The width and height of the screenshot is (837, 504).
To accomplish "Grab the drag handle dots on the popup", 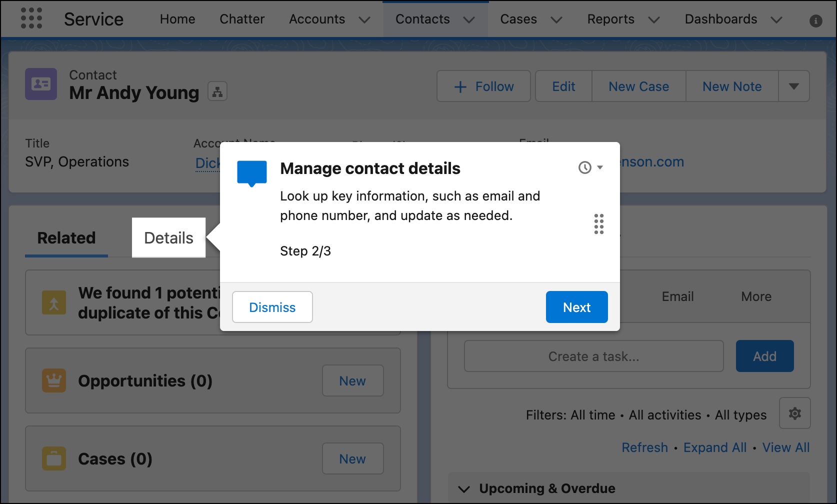I will click(x=598, y=224).
